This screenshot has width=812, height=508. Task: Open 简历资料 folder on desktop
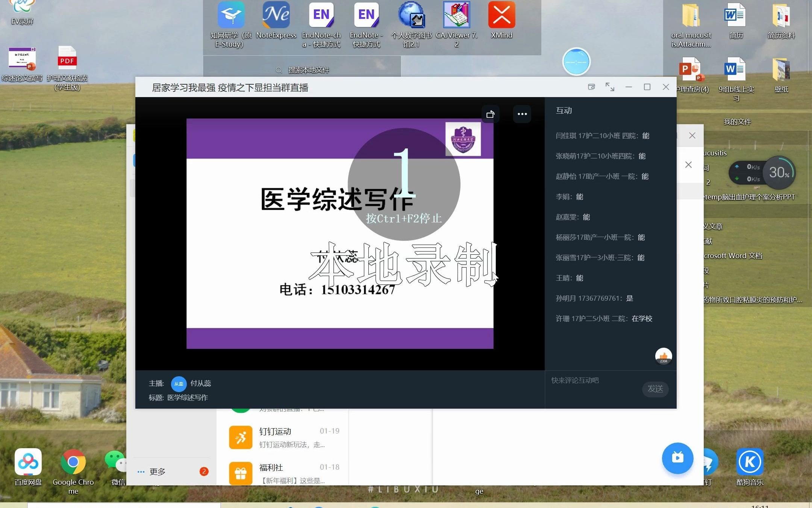click(781, 21)
